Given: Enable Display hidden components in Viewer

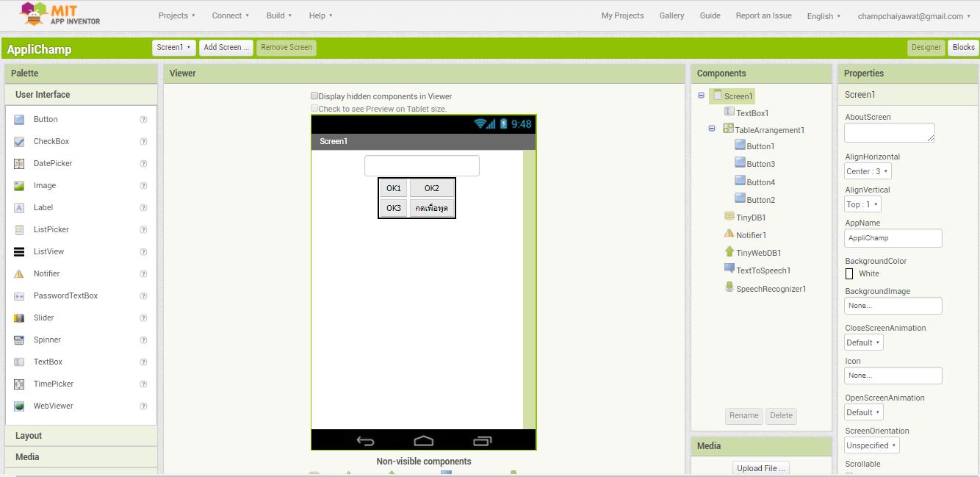Looking at the screenshot, I should coord(314,96).
